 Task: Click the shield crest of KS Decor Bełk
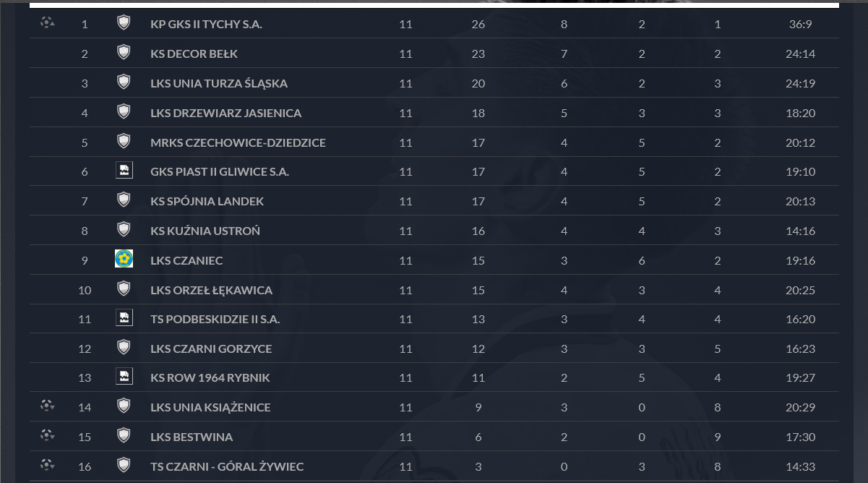tap(124, 52)
